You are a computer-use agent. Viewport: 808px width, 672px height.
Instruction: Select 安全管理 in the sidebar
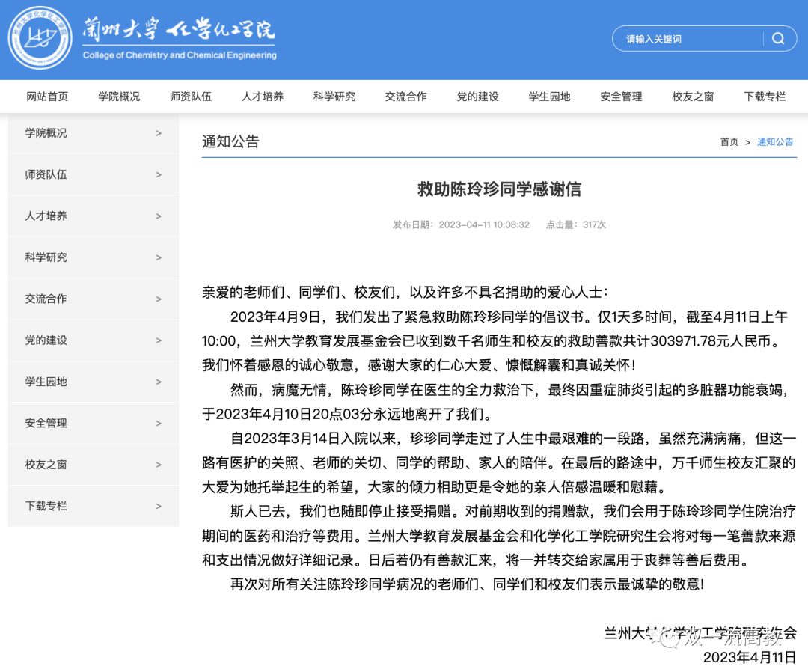94,423
